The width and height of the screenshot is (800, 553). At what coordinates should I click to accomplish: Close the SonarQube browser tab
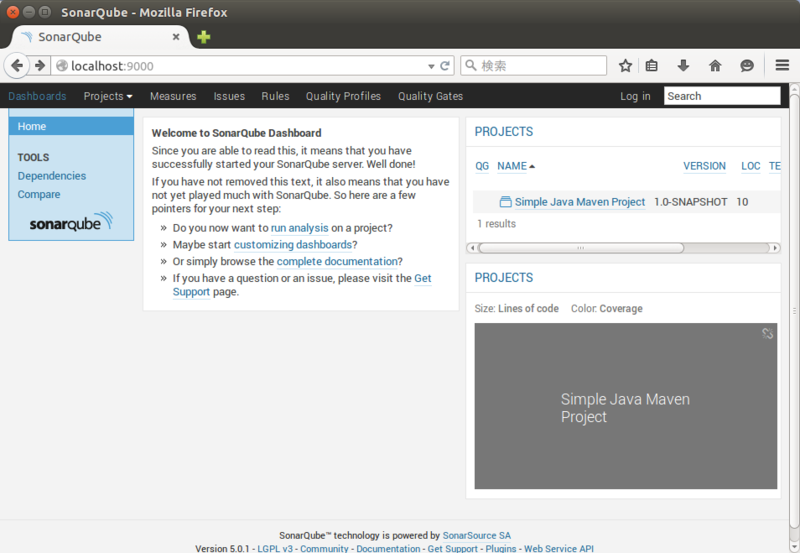176,37
